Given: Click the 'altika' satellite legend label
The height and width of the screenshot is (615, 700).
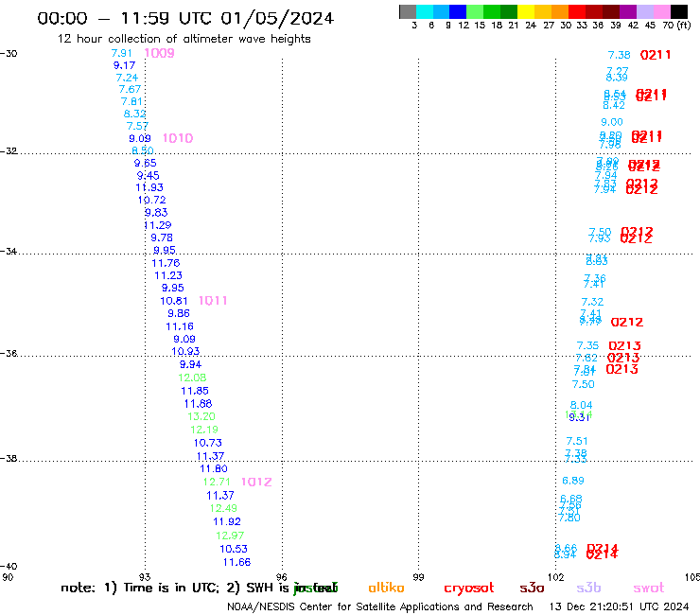Looking at the screenshot, I should 386,588.
